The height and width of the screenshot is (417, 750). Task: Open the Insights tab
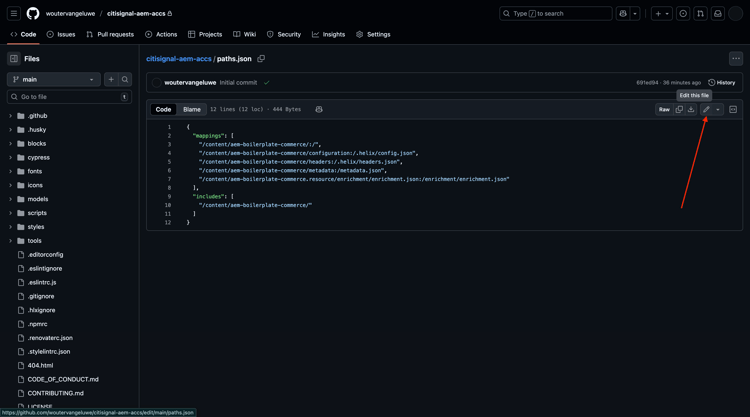point(329,34)
